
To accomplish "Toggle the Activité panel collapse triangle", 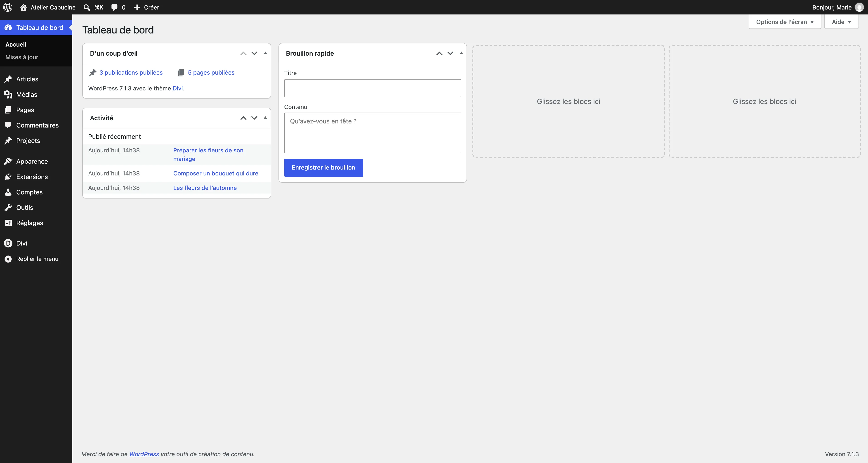I will coord(265,118).
